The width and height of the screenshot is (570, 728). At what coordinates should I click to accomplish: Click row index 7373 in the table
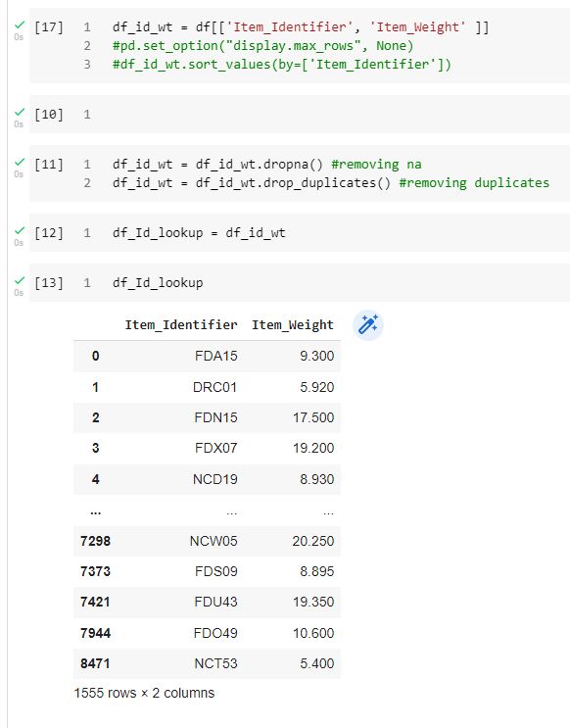point(95,571)
